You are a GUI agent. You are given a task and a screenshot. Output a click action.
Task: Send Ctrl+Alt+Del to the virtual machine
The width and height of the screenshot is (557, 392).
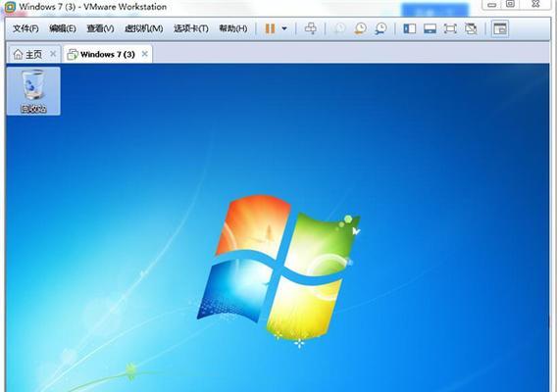pyautogui.click(x=311, y=28)
